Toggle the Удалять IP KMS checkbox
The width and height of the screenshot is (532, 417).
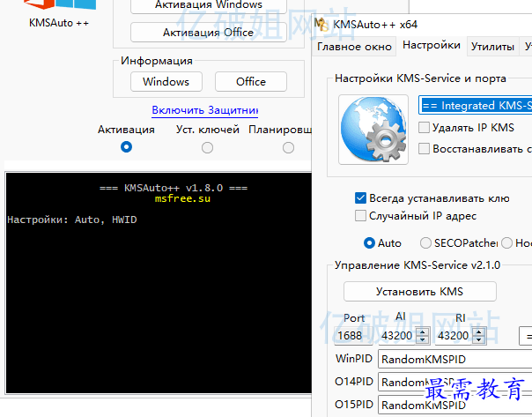coord(425,128)
